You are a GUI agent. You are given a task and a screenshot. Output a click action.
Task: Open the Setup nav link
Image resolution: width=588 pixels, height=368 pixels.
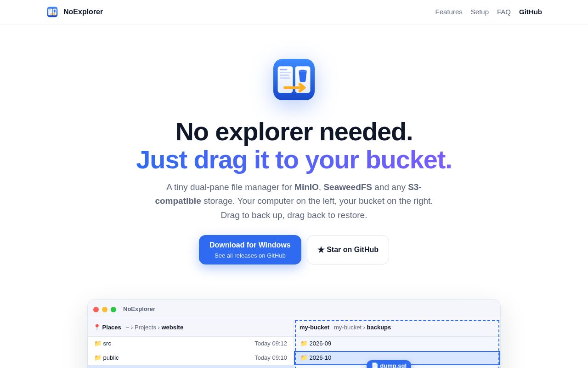480,12
